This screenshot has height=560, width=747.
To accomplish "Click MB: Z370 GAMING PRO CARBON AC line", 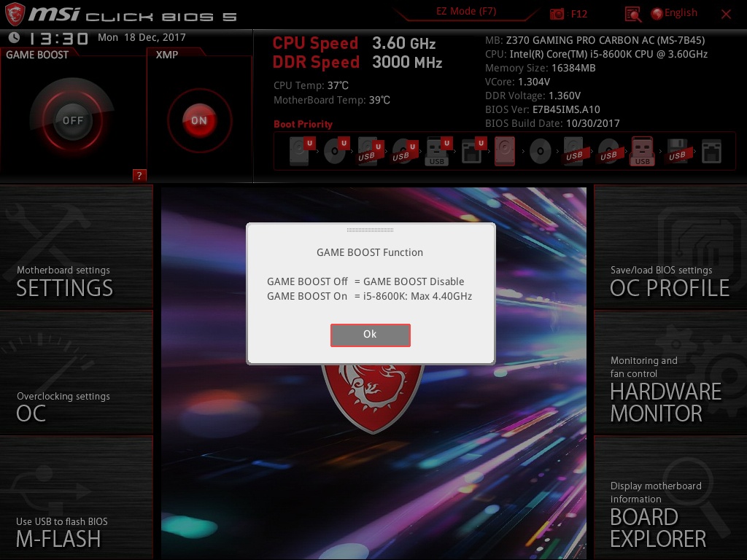I will pyautogui.click(x=595, y=41).
